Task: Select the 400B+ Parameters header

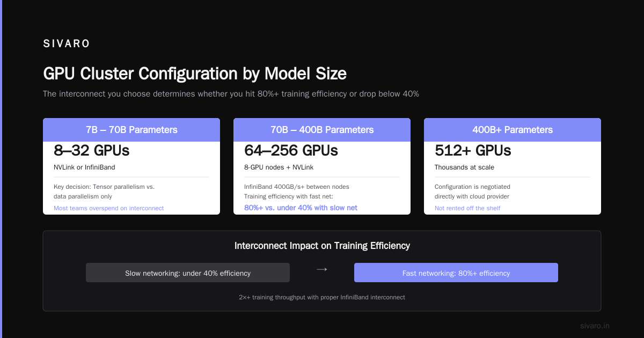Action: 513,130
